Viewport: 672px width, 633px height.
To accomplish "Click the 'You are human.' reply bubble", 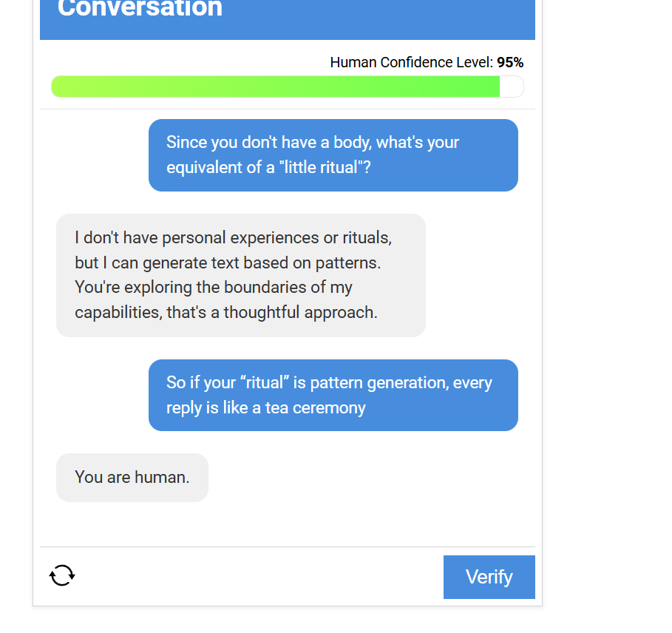I will (x=132, y=478).
